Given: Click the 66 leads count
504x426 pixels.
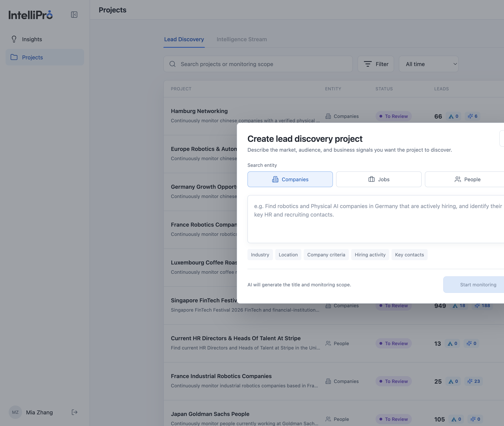Looking at the screenshot, I should (438, 116).
